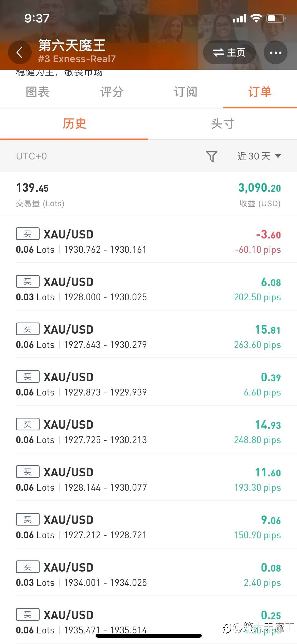The image size is (297, 644).
Task: Switch to the 图表 tab
Action: (37, 92)
